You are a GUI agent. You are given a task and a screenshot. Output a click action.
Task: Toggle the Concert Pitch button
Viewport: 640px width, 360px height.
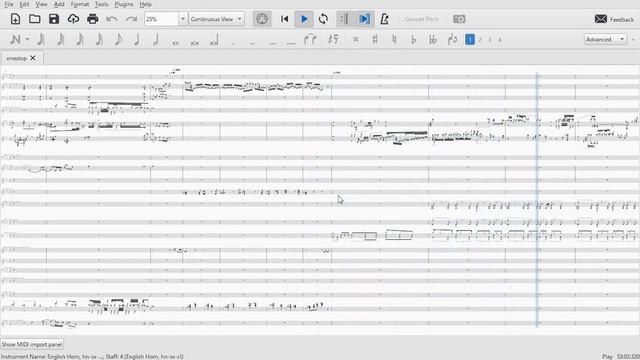(422, 19)
